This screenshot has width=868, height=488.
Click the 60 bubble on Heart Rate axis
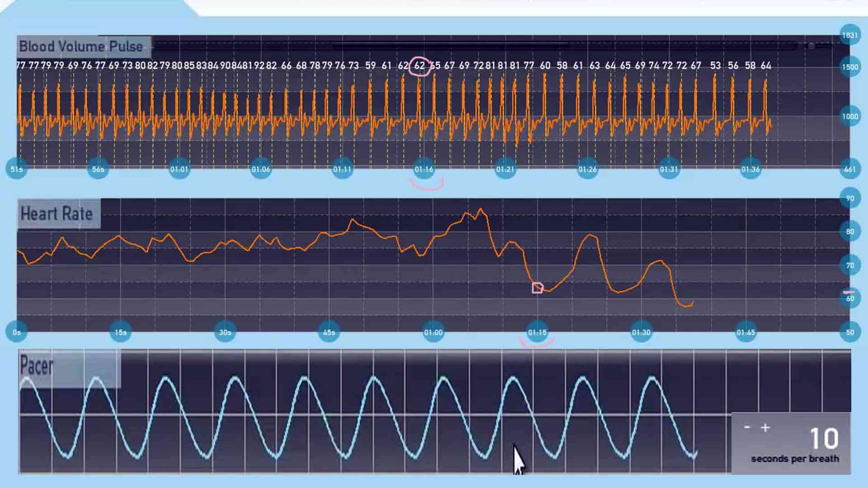point(850,298)
